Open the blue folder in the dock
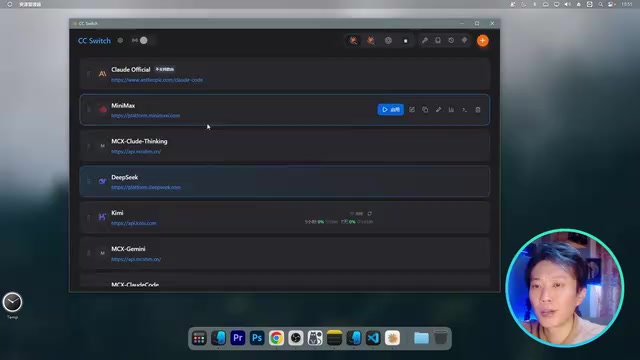This screenshot has height=360, width=640. [421, 338]
